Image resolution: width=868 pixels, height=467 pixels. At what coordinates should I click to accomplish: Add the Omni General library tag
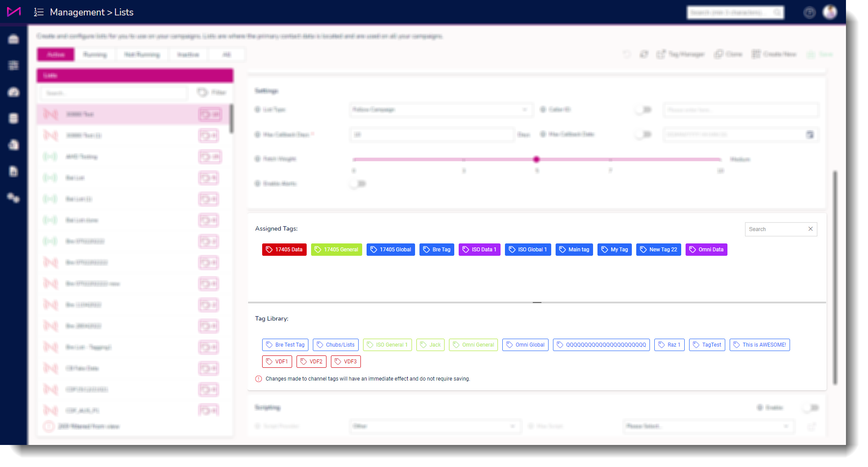click(473, 345)
